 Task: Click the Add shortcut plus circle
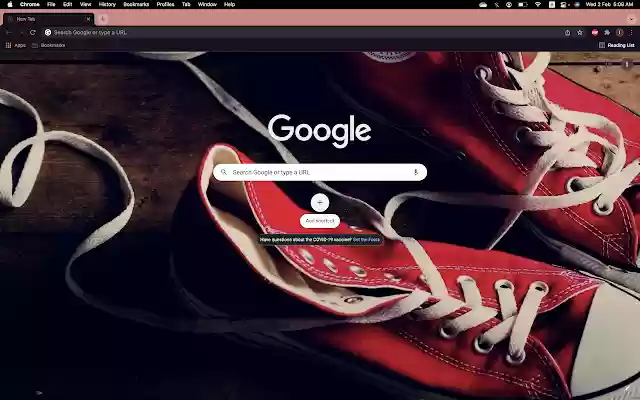click(x=320, y=202)
